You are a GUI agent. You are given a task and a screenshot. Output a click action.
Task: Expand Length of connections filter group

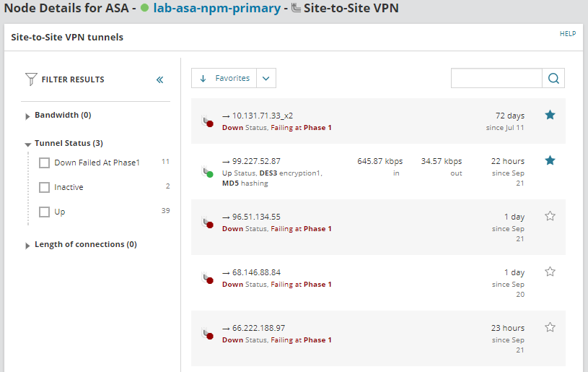(x=27, y=245)
